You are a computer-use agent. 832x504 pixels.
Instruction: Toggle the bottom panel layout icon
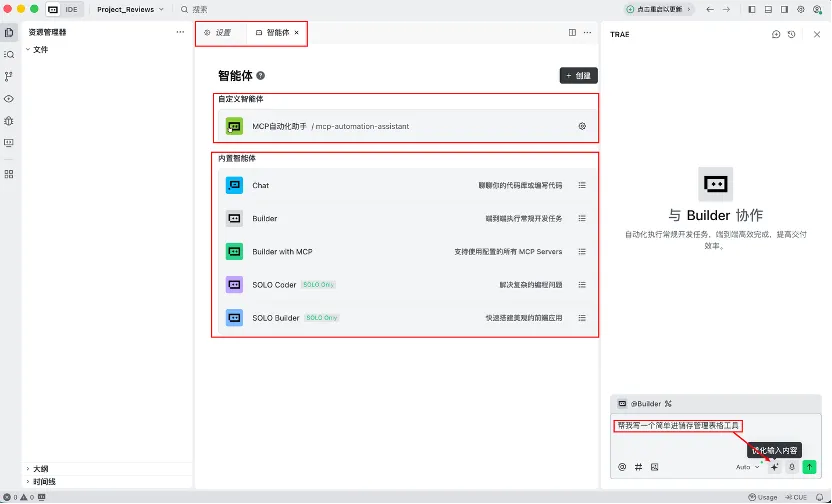point(768,10)
